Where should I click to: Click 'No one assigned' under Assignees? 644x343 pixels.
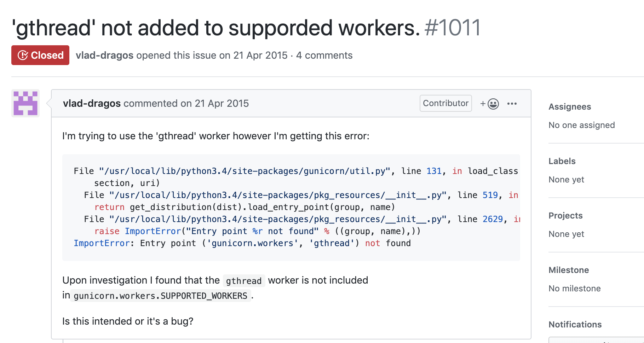click(581, 125)
